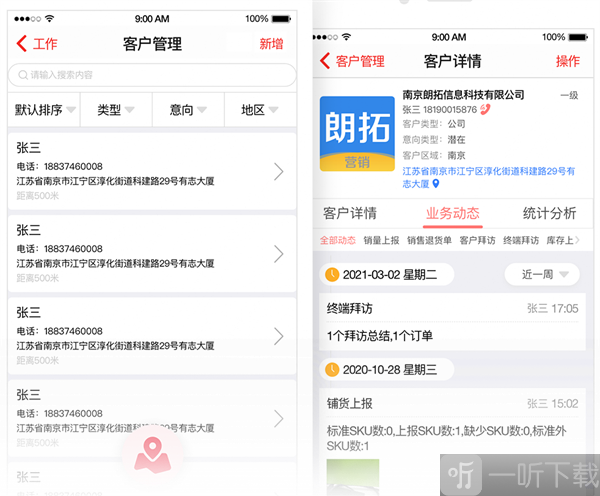Tap the SKU count description text
The image size is (600, 496).
pos(446,438)
